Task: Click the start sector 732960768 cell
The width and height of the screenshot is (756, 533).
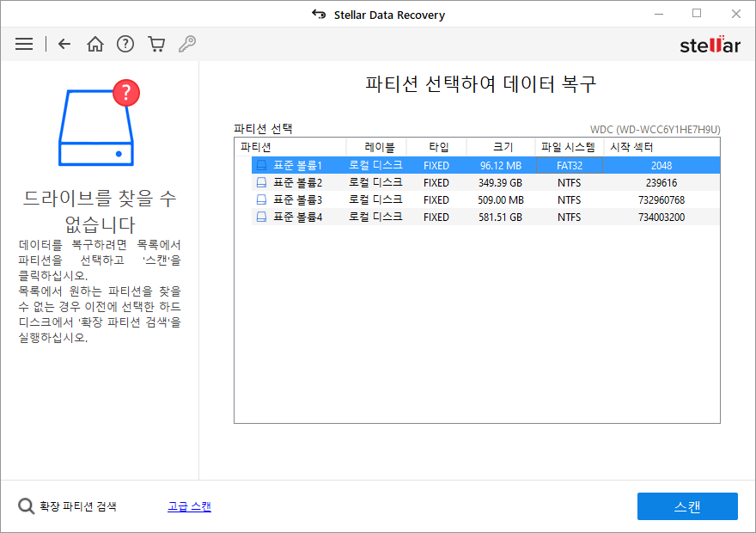Action: (661, 199)
